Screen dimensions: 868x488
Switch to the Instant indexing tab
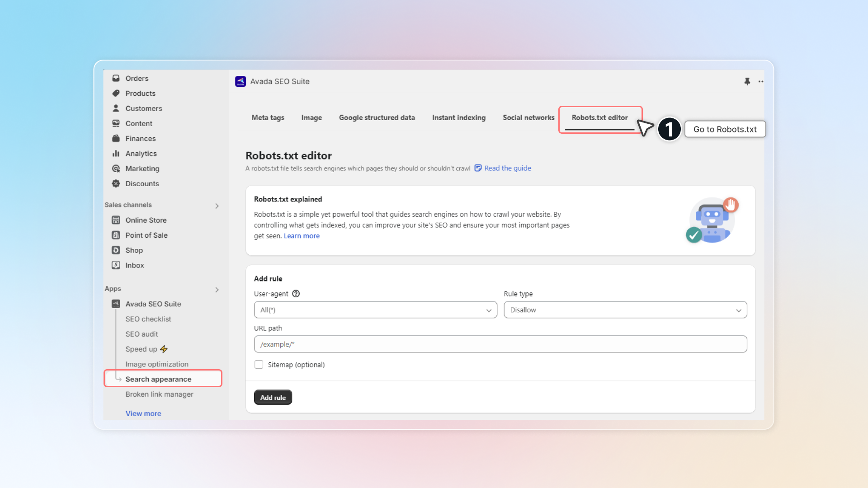pyautogui.click(x=458, y=117)
